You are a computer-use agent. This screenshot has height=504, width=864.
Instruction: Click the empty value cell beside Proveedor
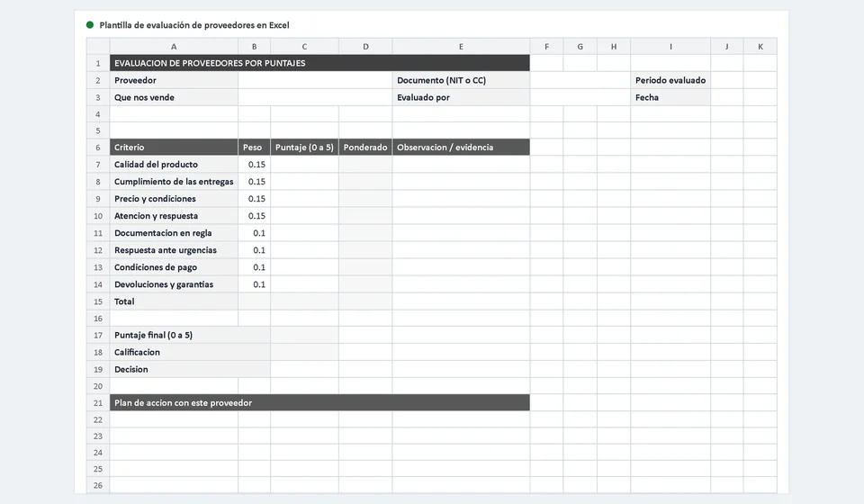(315, 80)
